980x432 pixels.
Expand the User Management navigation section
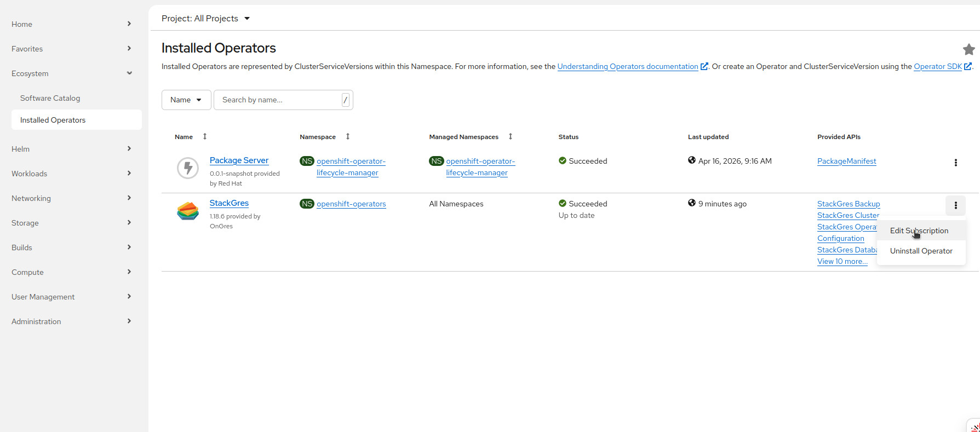tap(71, 297)
